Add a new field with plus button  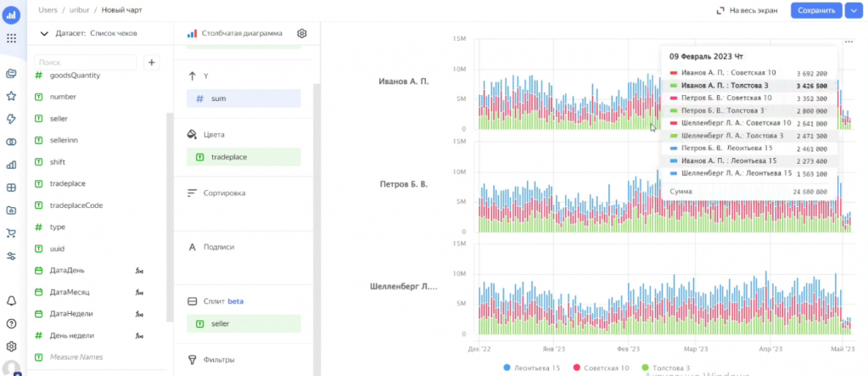click(x=152, y=63)
